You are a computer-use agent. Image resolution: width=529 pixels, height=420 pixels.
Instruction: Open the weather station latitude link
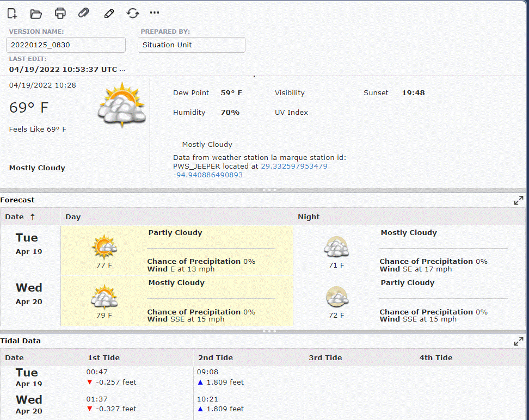[294, 166]
